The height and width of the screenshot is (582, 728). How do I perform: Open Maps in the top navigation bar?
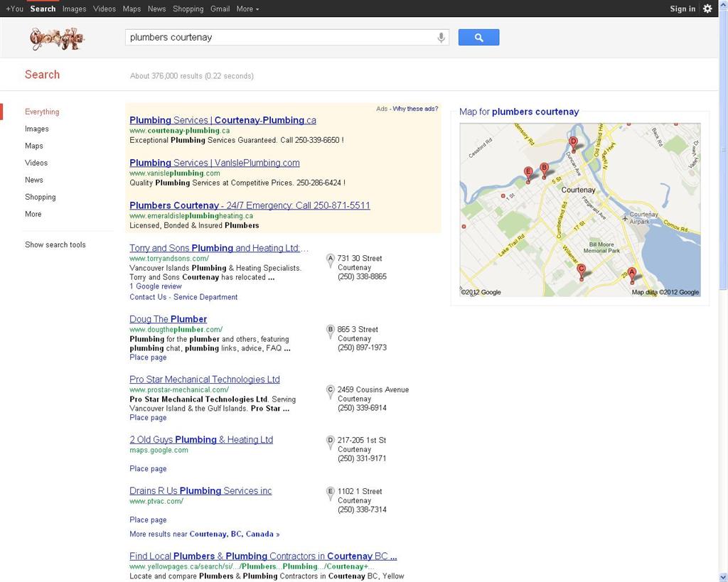(132, 9)
